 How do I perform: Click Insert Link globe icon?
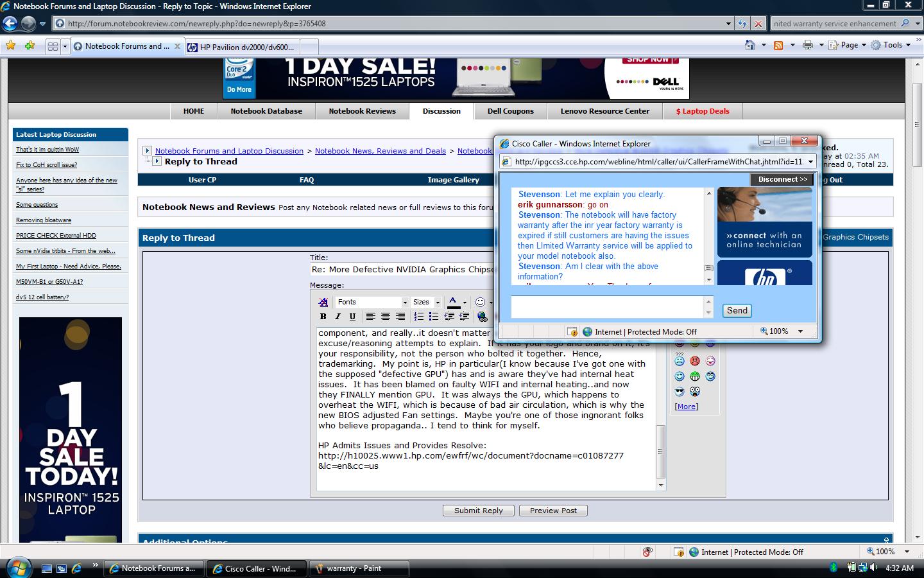[x=482, y=317]
